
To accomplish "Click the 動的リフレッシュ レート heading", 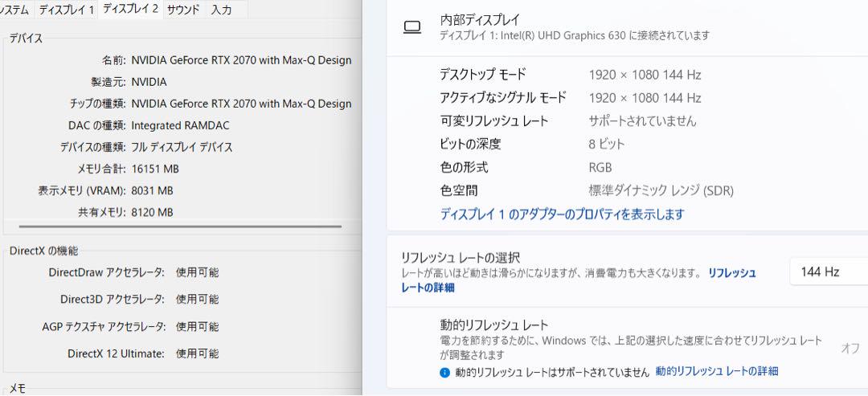I will [x=493, y=325].
